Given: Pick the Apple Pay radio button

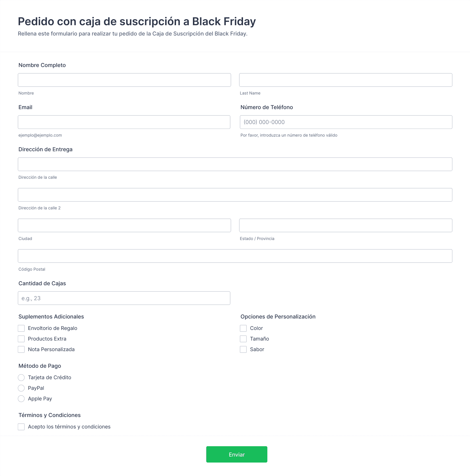Looking at the screenshot, I should pyautogui.click(x=21, y=399).
